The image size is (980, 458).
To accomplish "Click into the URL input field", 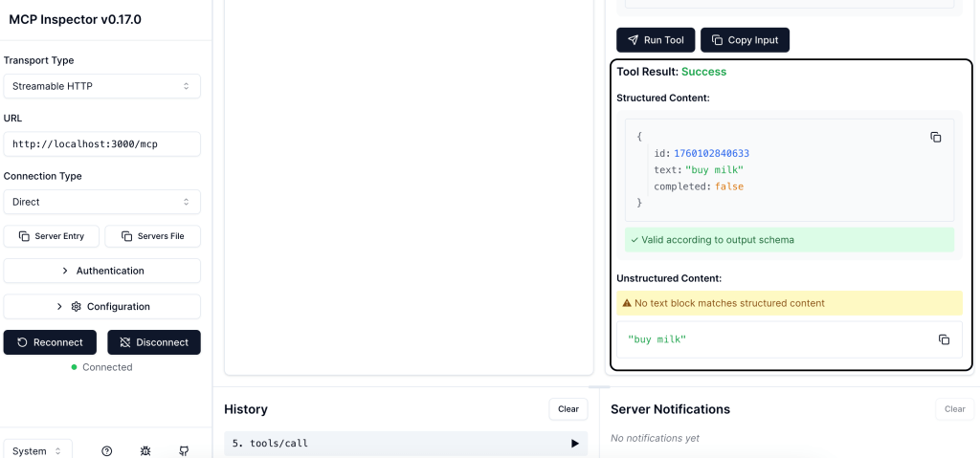I will 101,144.
